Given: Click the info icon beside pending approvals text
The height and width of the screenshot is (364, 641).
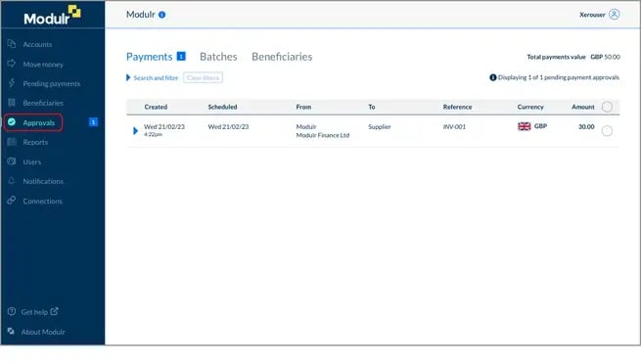Looking at the screenshot, I should point(493,77).
